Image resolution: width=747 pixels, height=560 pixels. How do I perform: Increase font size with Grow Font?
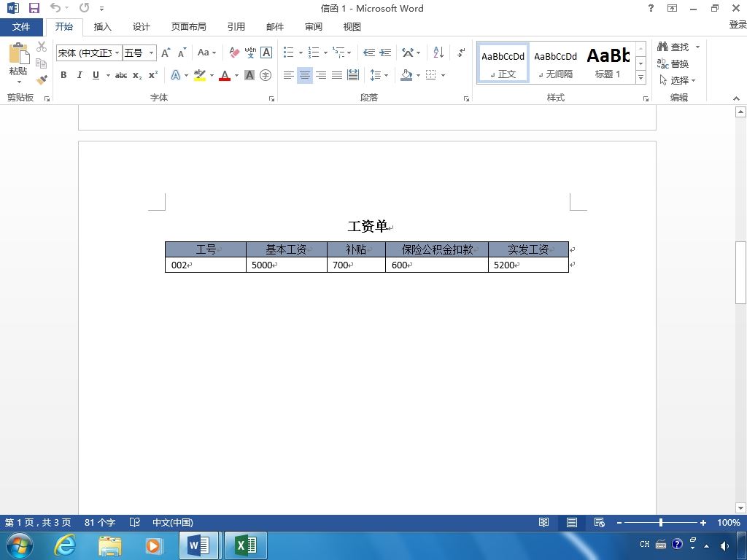pos(166,52)
